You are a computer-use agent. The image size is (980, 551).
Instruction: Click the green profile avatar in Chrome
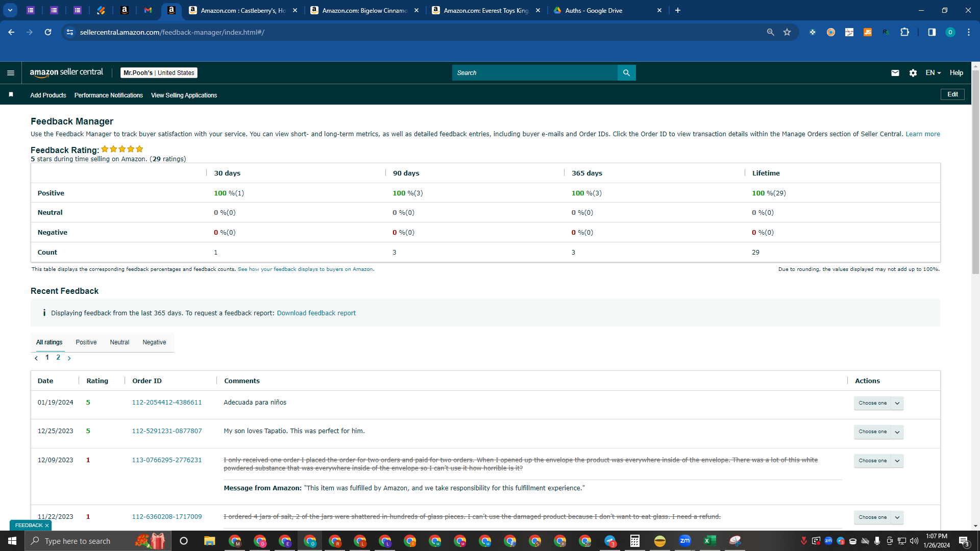[x=950, y=32]
